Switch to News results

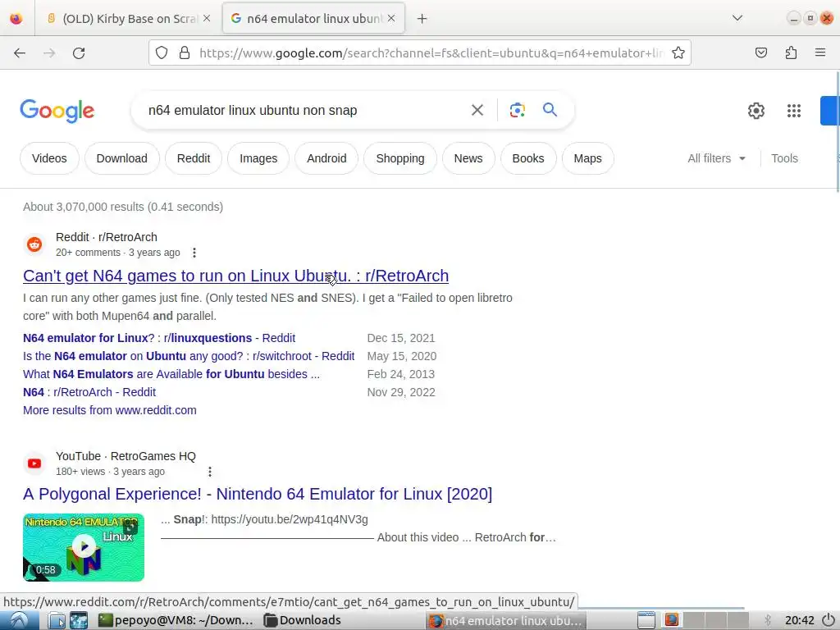[x=468, y=158]
